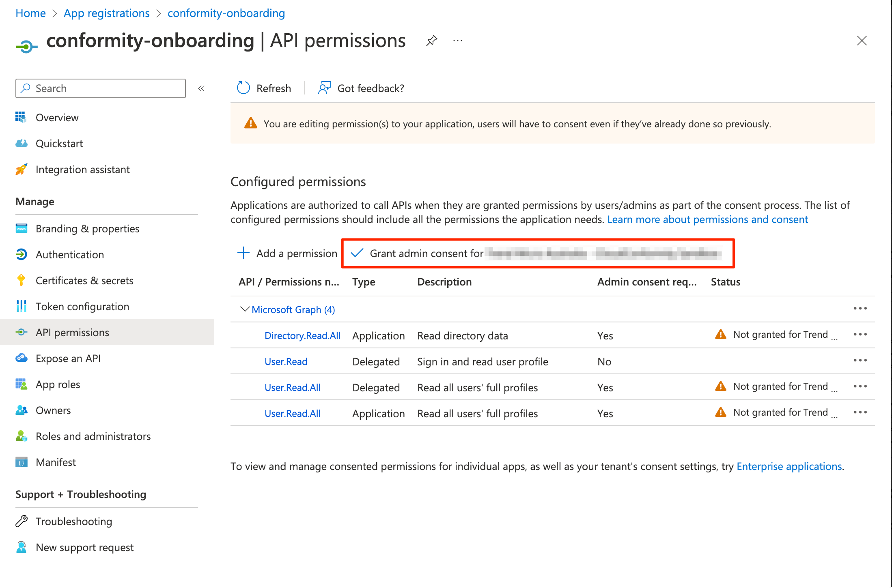Click the API permissions sidebar icon
The width and height of the screenshot is (892, 588).
pos(21,332)
